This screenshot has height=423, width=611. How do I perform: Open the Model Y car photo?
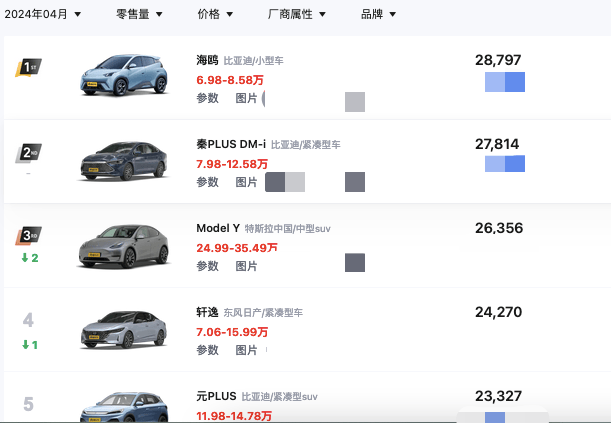[x=124, y=246]
